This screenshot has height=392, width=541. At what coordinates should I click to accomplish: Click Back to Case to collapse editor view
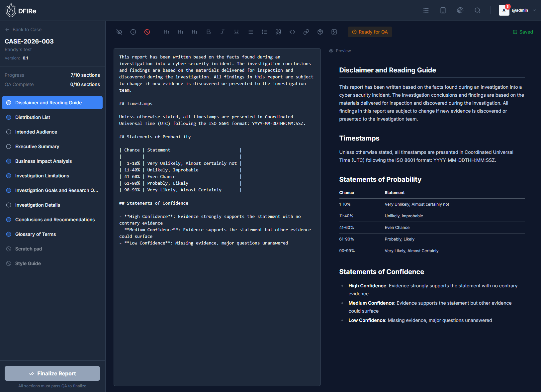click(23, 30)
